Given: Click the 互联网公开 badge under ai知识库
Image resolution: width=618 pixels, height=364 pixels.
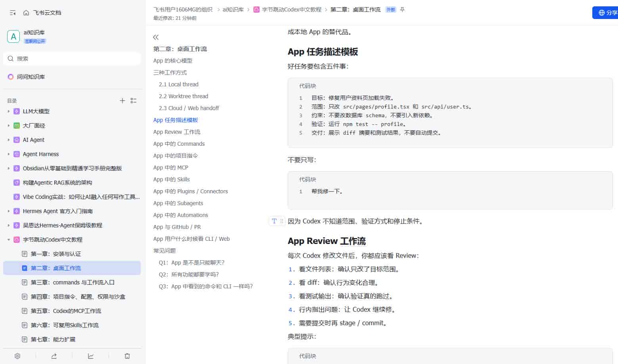Looking at the screenshot, I should pos(35,41).
